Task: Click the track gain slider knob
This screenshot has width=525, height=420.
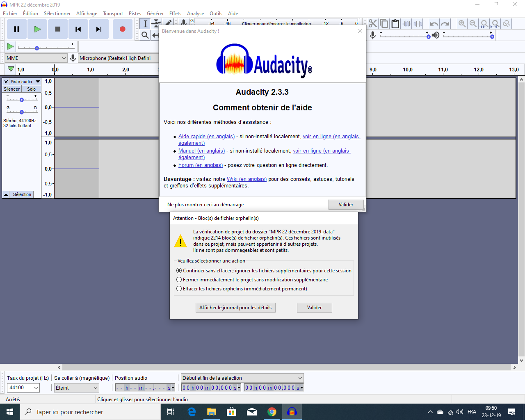Action: [x=22, y=100]
